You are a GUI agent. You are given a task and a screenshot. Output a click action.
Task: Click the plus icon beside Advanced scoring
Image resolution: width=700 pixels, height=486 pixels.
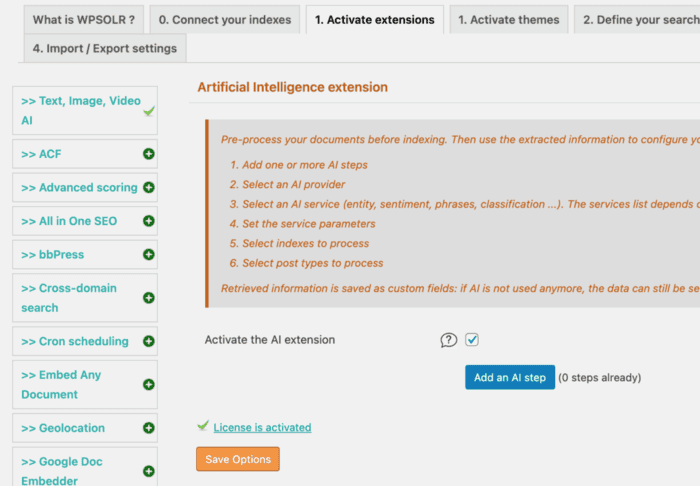pyautogui.click(x=149, y=187)
